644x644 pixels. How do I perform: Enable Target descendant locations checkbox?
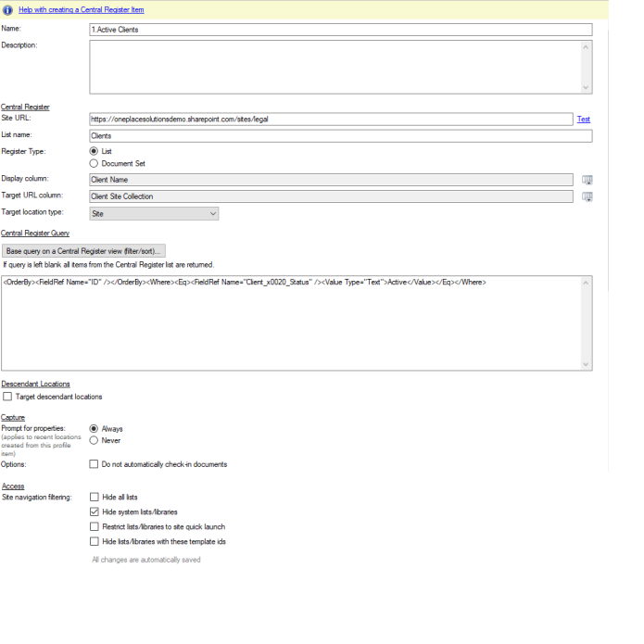[8, 397]
